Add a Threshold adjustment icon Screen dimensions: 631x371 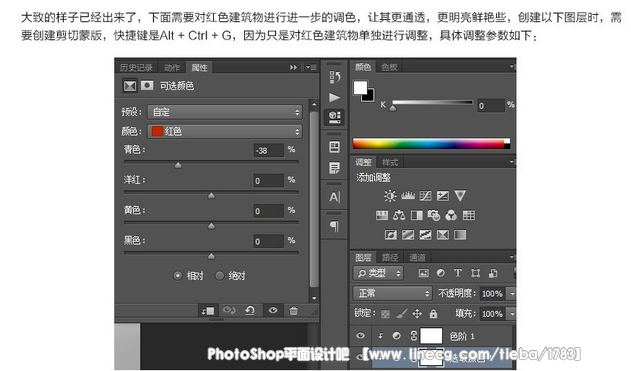coord(425,235)
